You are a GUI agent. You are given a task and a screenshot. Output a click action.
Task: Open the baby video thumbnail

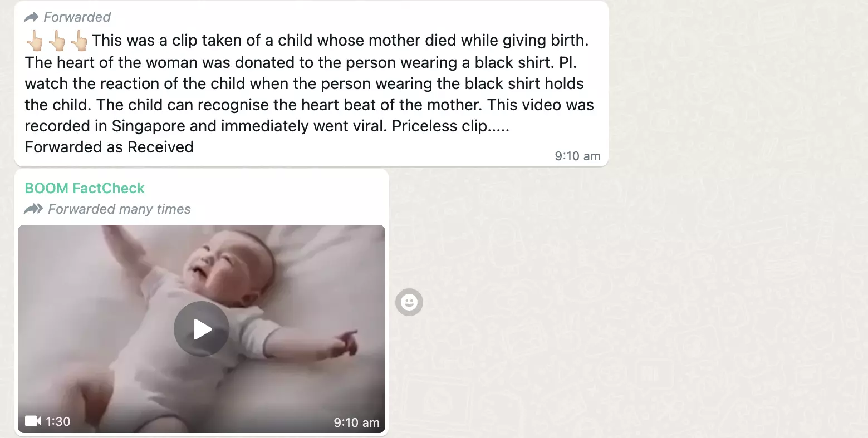202,329
